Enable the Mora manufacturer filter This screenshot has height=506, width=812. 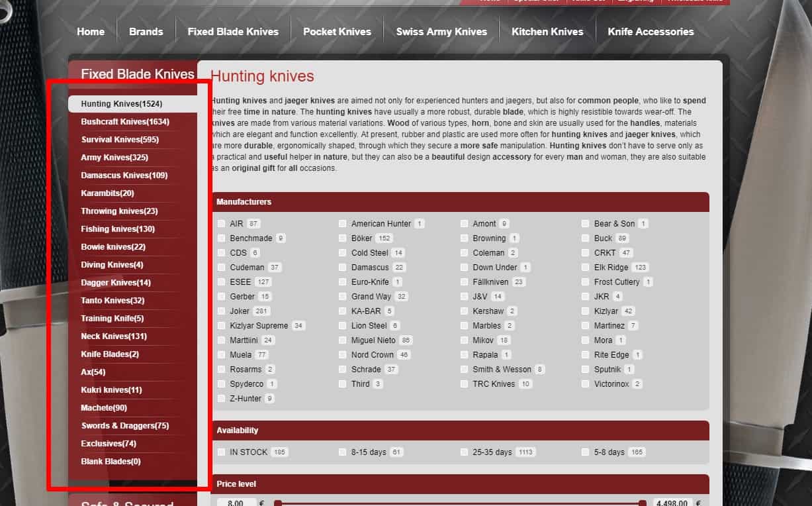pos(586,340)
